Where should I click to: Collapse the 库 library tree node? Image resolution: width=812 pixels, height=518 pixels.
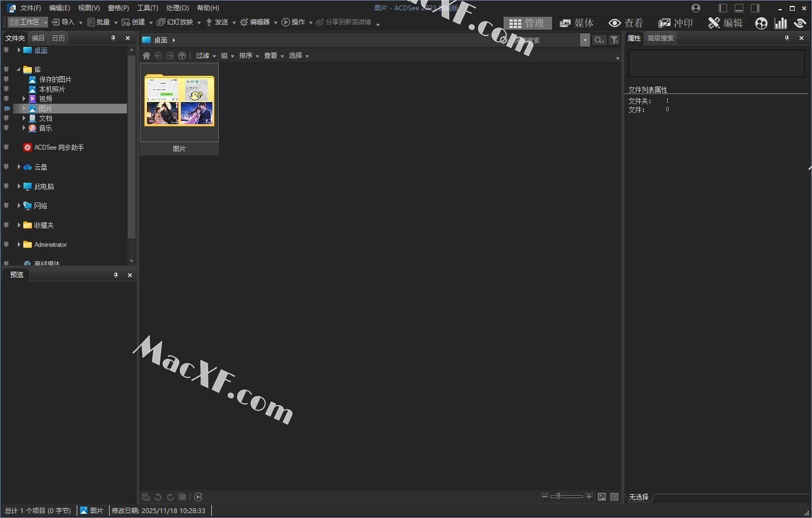[19, 70]
